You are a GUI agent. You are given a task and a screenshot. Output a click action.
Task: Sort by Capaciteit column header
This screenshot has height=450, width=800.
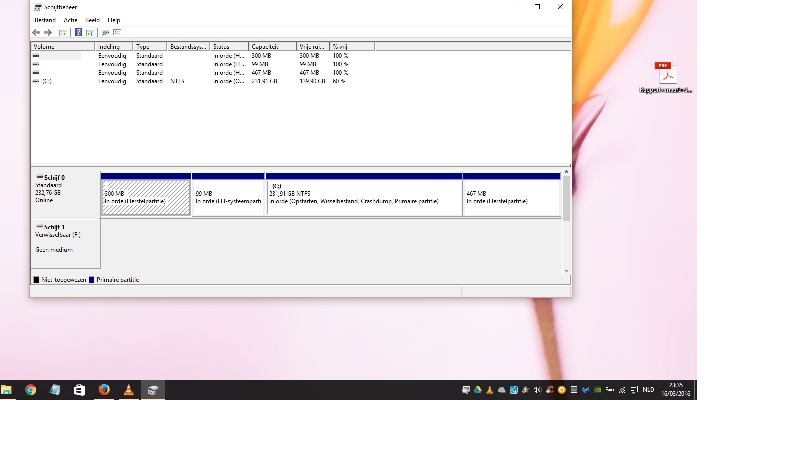pyautogui.click(x=272, y=46)
